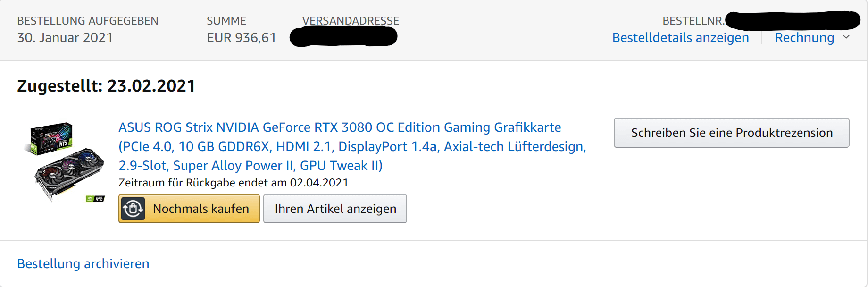Select the order total EUR 936,61
The height and width of the screenshot is (287, 868).
(241, 38)
